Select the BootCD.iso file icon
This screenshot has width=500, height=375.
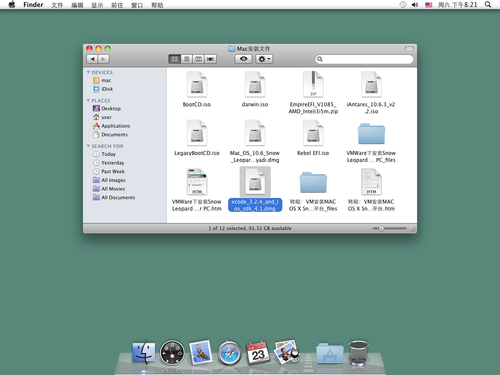tap(197, 84)
